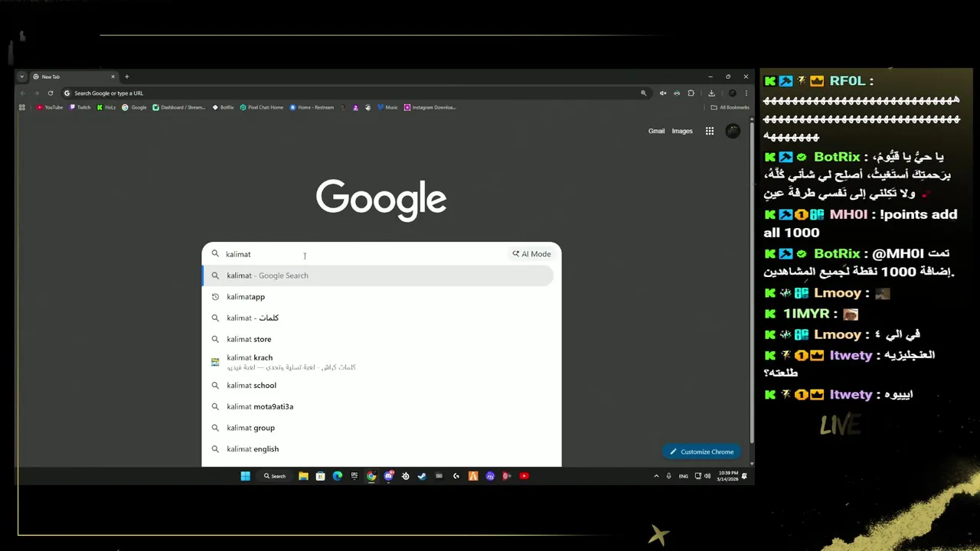The width and height of the screenshot is (980, 551).
Task: Open Microsoft Store from taskbar
Action: coord(320,476)
